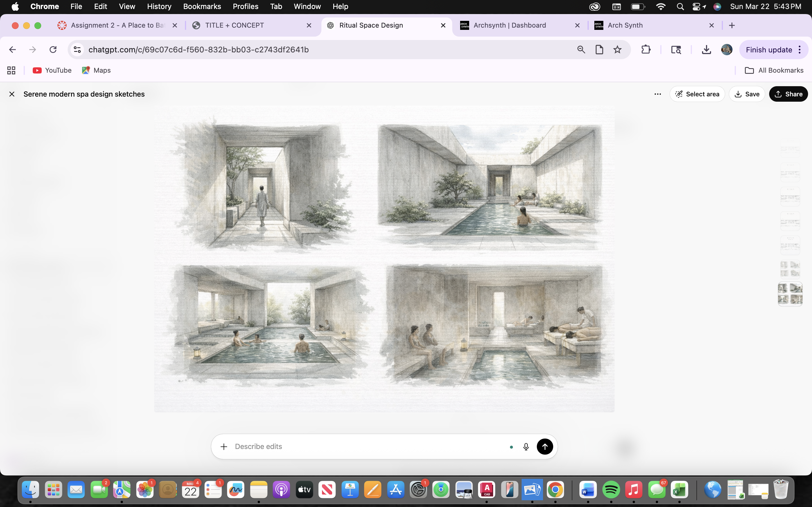
Task: Click the plus attach icon in edit box
Action: tap(224, 447)
